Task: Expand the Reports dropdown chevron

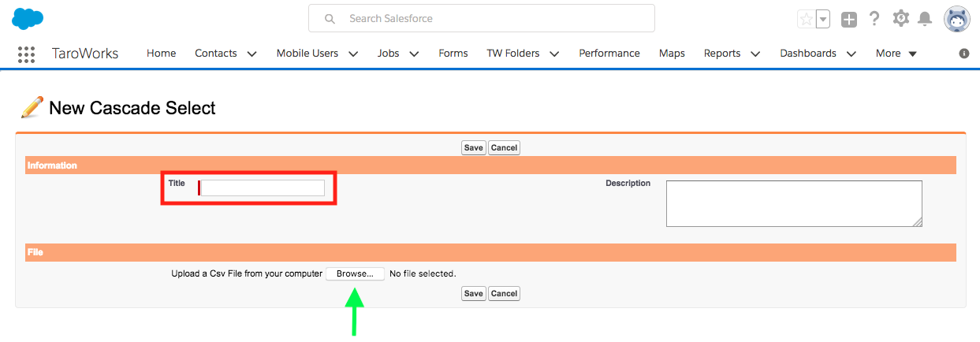Action: [x=755, y=54]
